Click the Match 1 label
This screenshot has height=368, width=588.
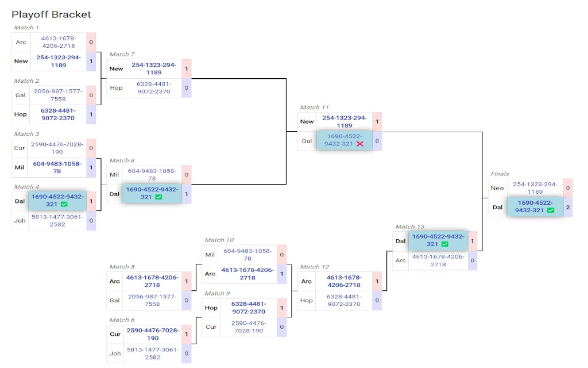tap(26, 28)
